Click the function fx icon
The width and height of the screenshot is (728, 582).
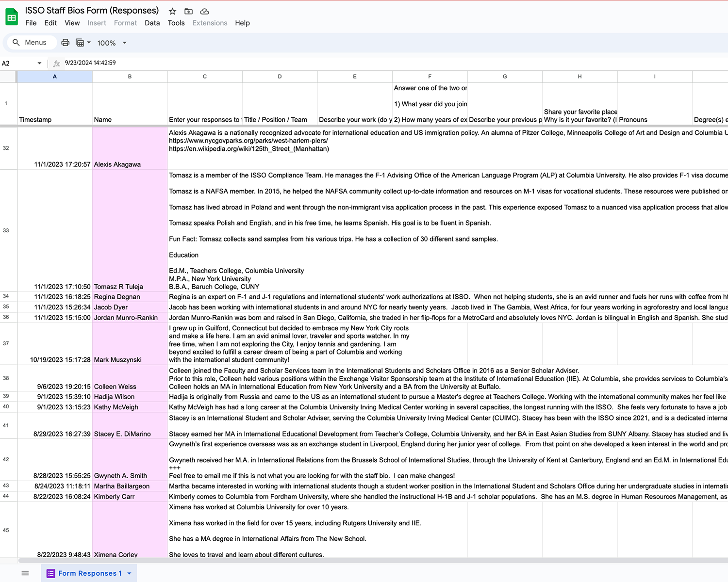pos(57,63)
